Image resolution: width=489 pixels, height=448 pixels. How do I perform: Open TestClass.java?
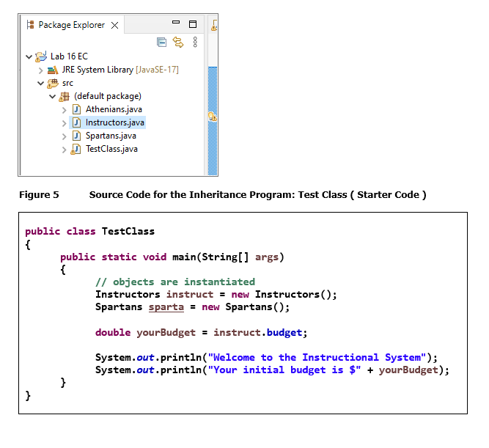[111, 149]
